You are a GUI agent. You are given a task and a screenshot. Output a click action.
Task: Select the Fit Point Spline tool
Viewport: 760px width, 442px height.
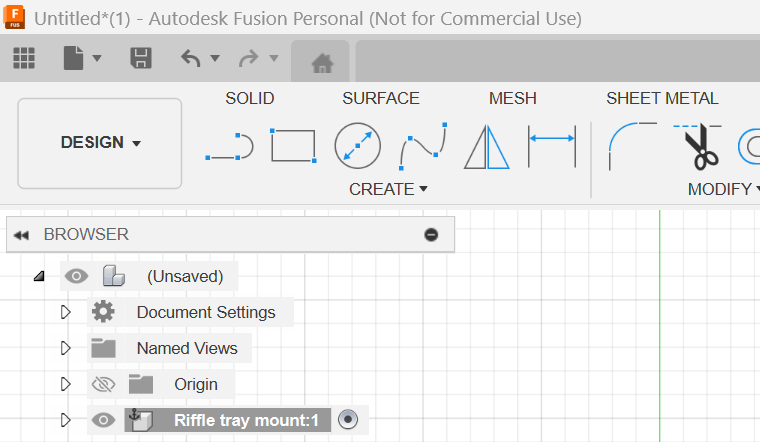click(423, 147)
